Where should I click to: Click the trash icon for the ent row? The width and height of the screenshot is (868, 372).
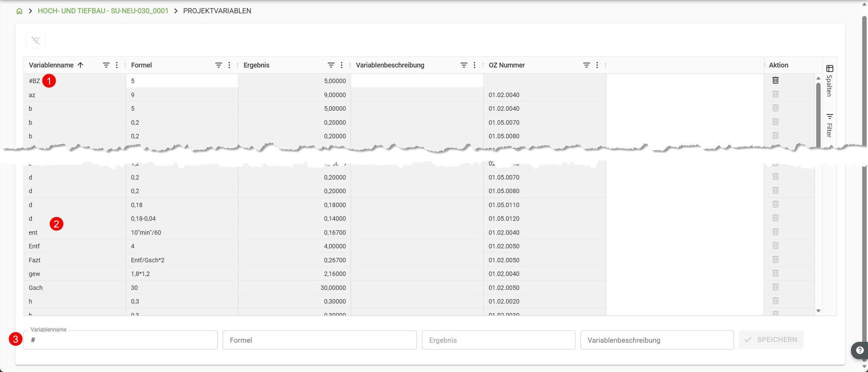tap(776, 232)
